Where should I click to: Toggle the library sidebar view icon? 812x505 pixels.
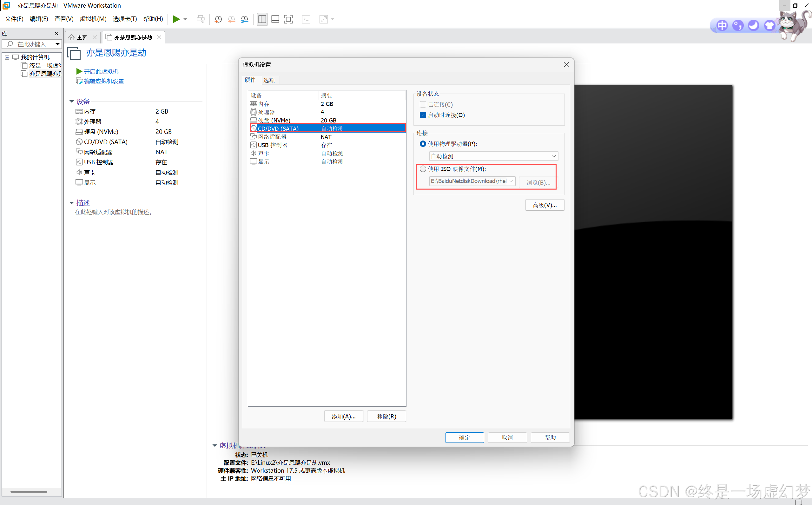click(262, 19)
